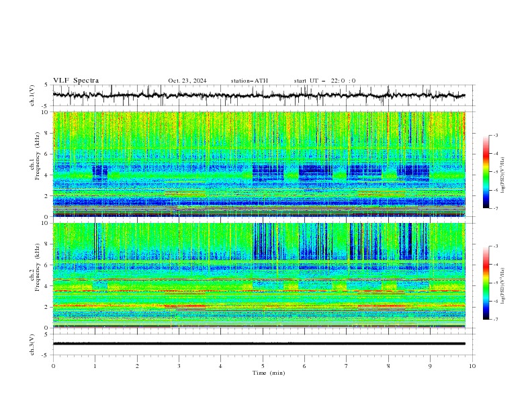
Task: Click time axis tick label "9"
Action: point(430,366)
